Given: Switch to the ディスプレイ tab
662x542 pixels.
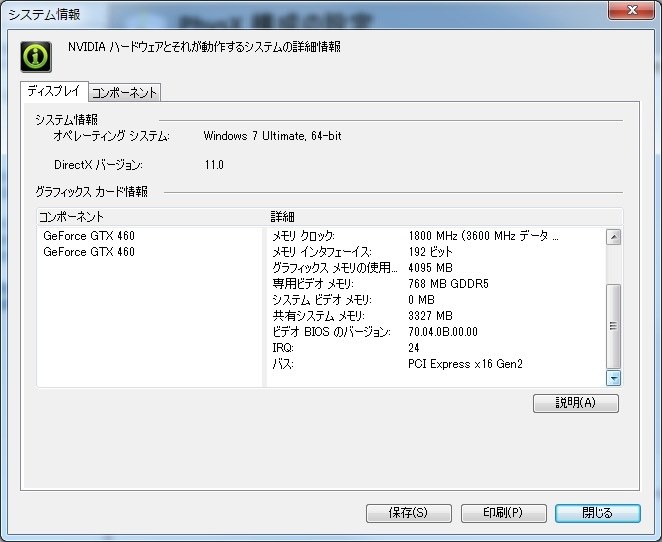Looking at the screenshot, I should coord(54,91).
